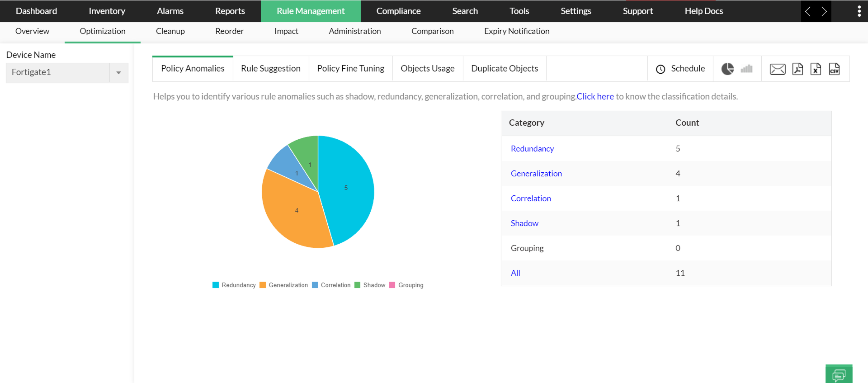Open the live chat widget
Screen dimensions: 868x383
839,374
